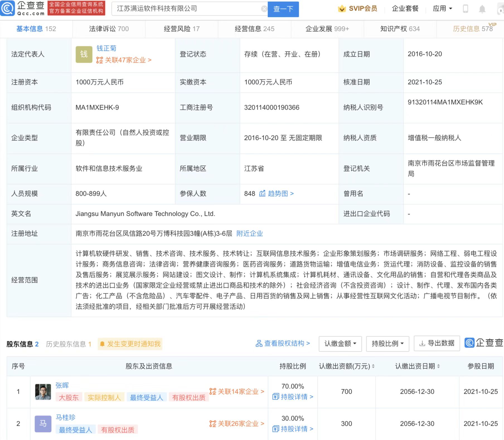Click the 实际控制人 tag
Viewport: 504px width, 440px height.
[104, 398]
